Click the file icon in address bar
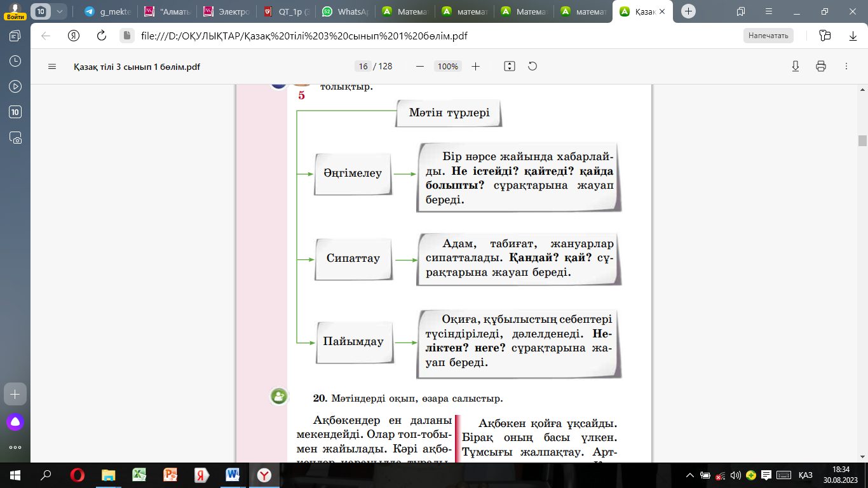The height and width of the screenshot is (488, 868). 126,36
